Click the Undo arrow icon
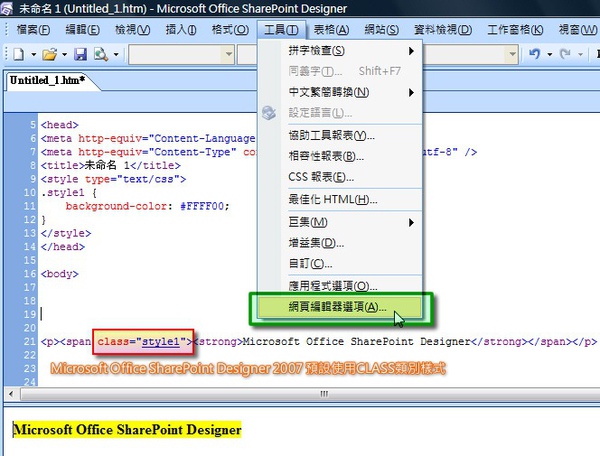 535,54
